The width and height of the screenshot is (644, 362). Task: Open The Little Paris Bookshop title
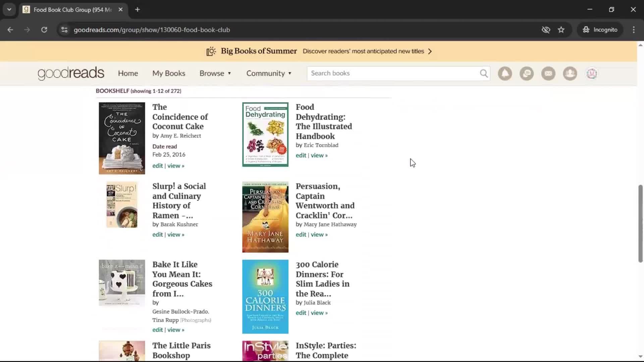click(x=181, y=350)
